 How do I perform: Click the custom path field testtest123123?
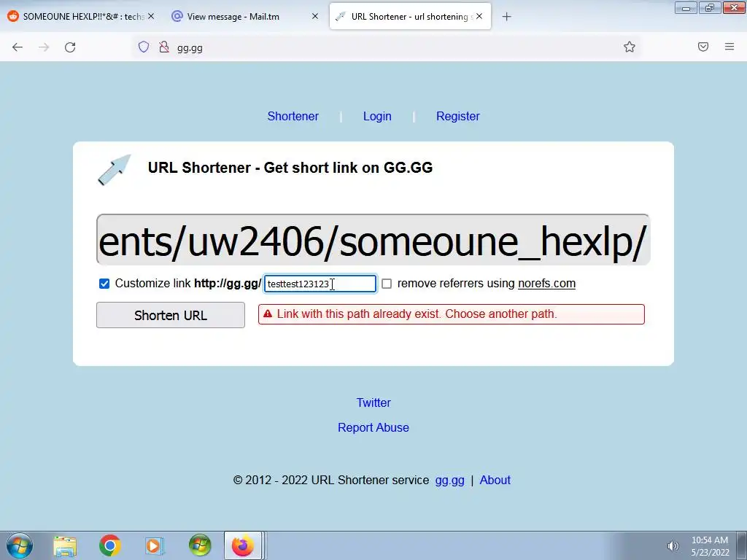pyautogui.click(x=320, y=284)
